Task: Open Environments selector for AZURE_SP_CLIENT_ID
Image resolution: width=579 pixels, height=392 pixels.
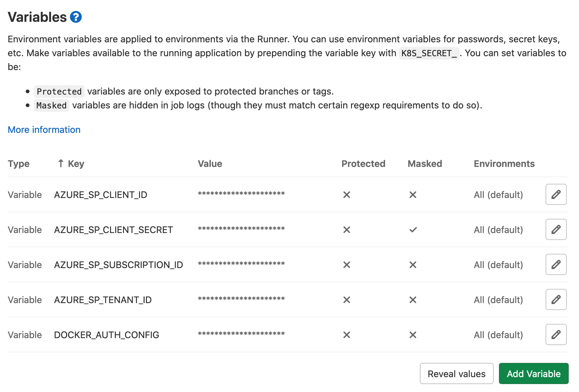Action: tap(498, 194)
